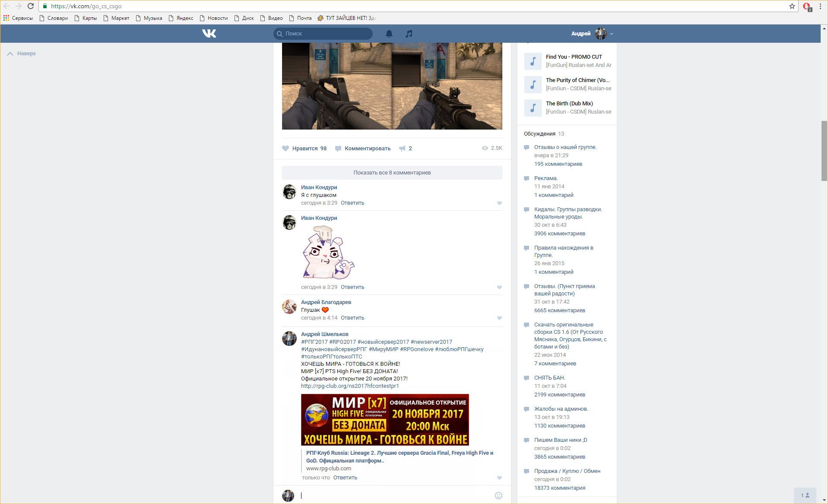828x504 pixels.
Task: Like Андрей Благодарев's comment 'Глушак'
Action: [499, 318]
